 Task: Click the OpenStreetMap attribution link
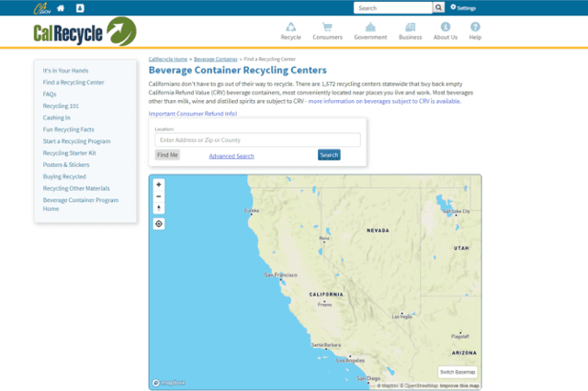click(x=419, y=385)
